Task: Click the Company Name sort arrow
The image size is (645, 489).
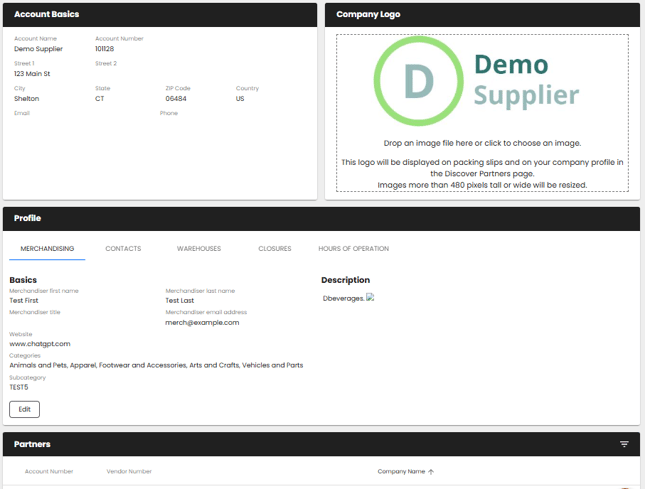Action: point(431,471)
